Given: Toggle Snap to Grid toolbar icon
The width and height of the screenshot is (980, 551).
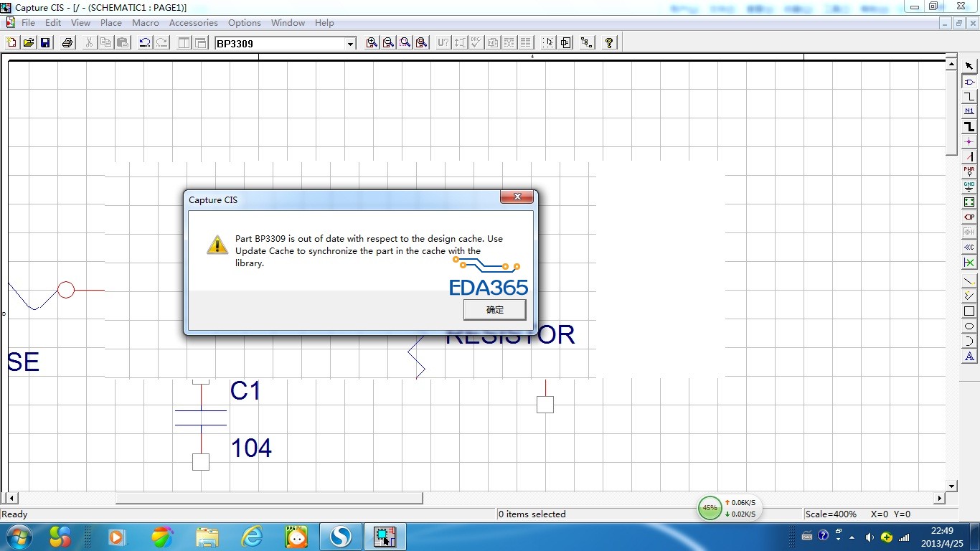Looking at the screenshot, I should [549, 43].
